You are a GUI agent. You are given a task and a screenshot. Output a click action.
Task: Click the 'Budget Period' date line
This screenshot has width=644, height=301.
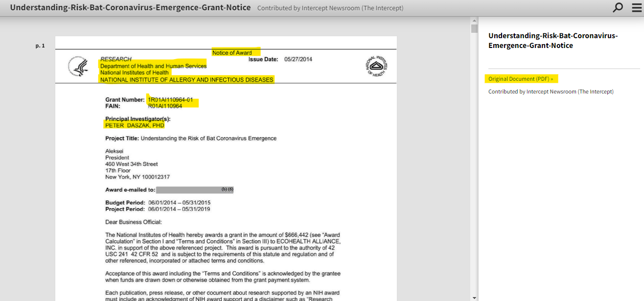[x=158, y=203]
